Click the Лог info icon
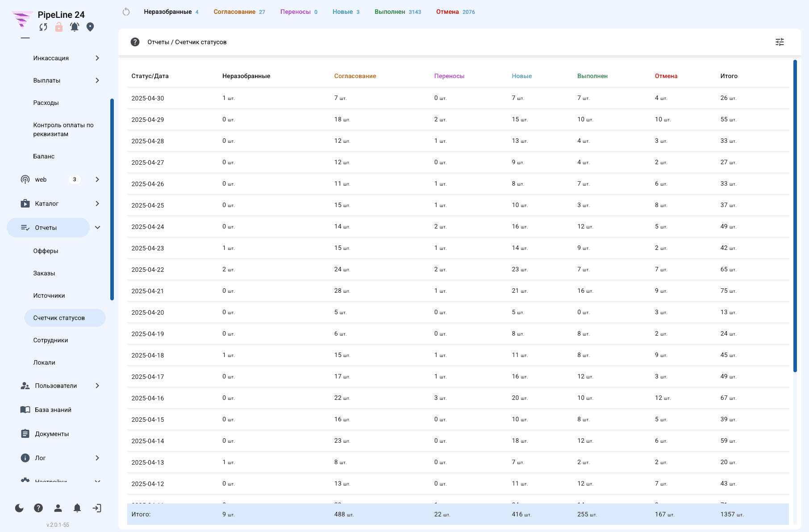 (25, 458)
